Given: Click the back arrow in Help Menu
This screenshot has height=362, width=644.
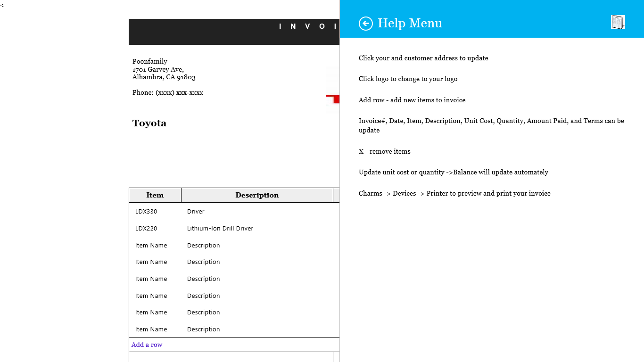Looking at the screenshot, I should (x=366, y=24).
